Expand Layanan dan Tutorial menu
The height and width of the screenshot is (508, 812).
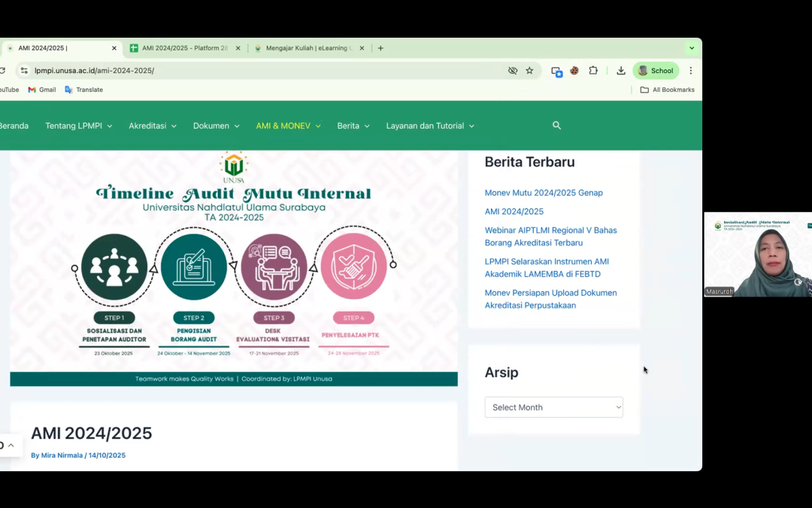(x=430, y=126)
